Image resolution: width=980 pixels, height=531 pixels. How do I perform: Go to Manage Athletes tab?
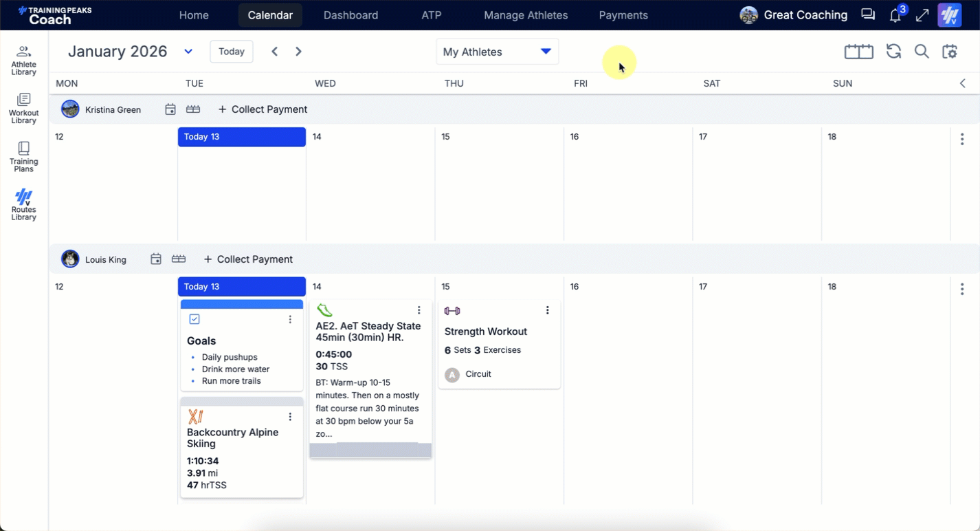[x=526, y=15]
